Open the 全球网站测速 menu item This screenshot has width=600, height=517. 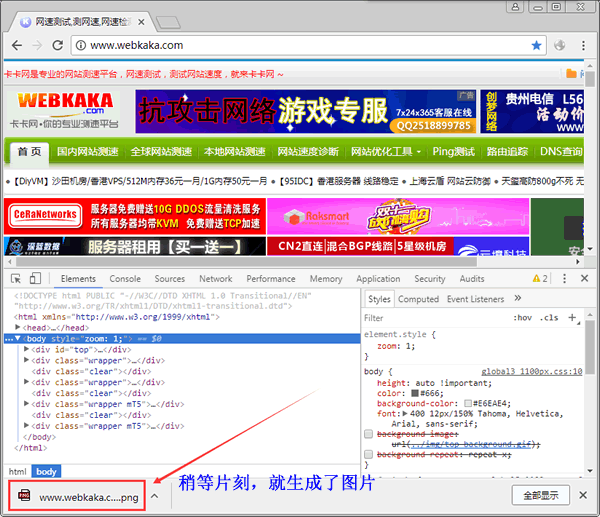(161, 152)
